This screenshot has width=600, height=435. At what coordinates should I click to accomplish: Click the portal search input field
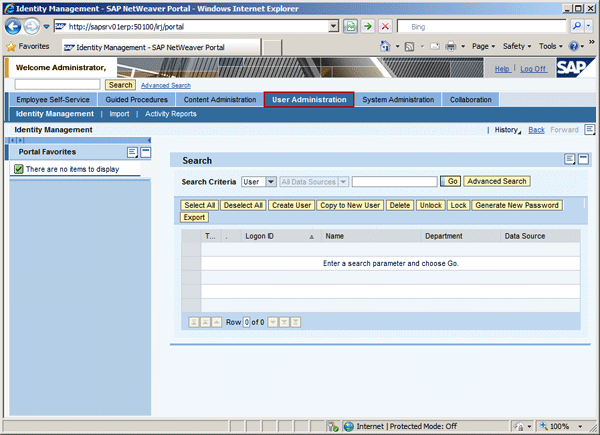click(x=57, y=85)
